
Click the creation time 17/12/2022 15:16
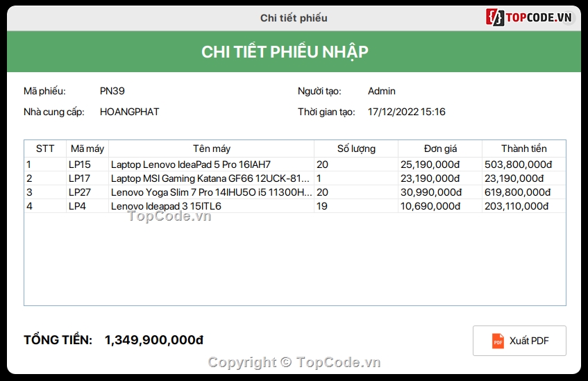click(x=407, y=112)
